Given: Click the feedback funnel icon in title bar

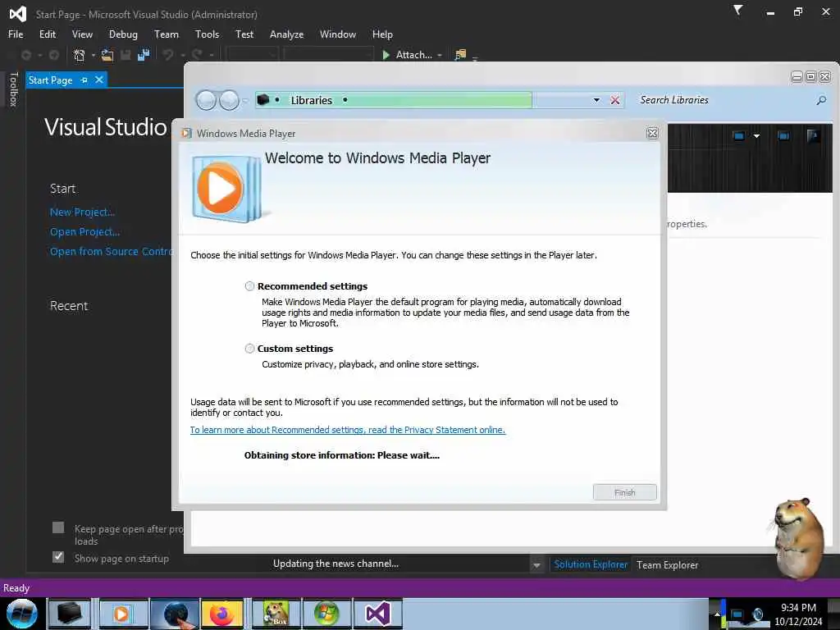Looking at the screenshot, I should [x=737, y=10].
